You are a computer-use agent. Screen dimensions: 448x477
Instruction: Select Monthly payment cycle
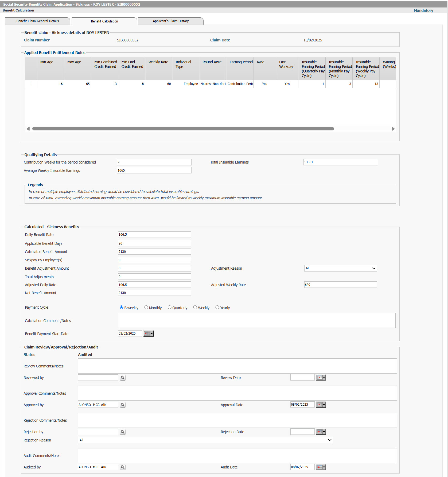coord(146,307)
